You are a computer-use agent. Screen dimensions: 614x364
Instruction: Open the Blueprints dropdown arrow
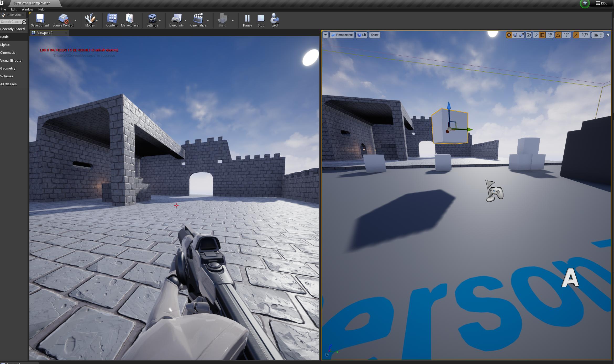coord(186,20)
